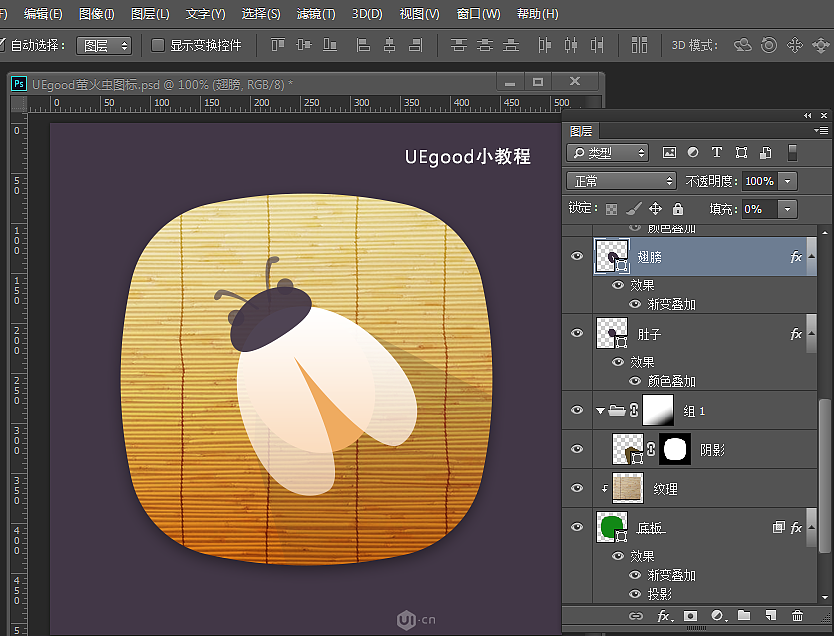Viewport: 834px width, 636px height.
Task: Toggle 显示变换控件 checkbox
Action: [158, 45]
